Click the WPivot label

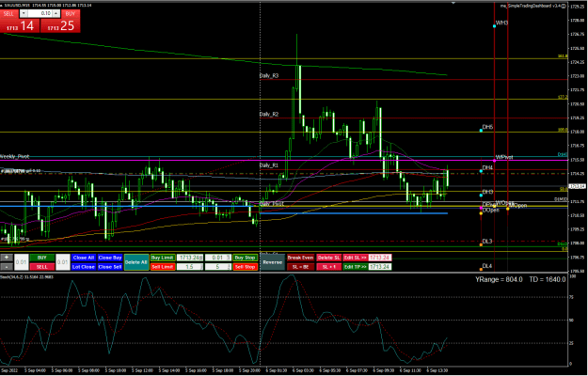coord(504,157)
